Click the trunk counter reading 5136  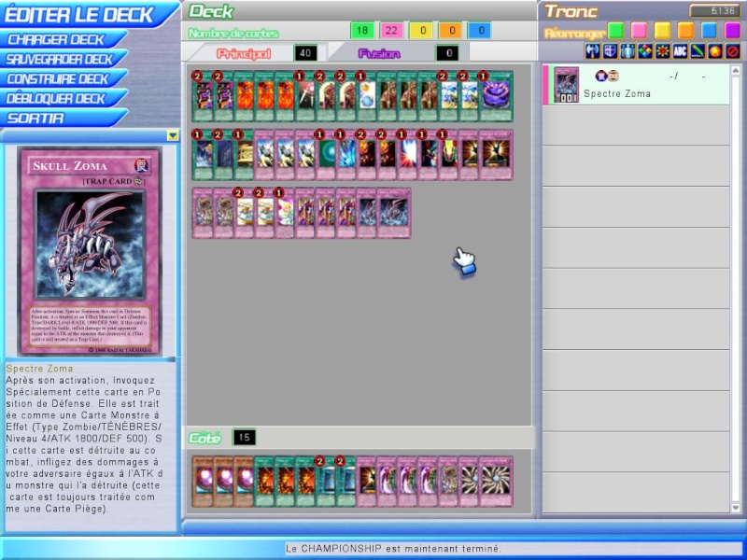click(x=714, y=10)
